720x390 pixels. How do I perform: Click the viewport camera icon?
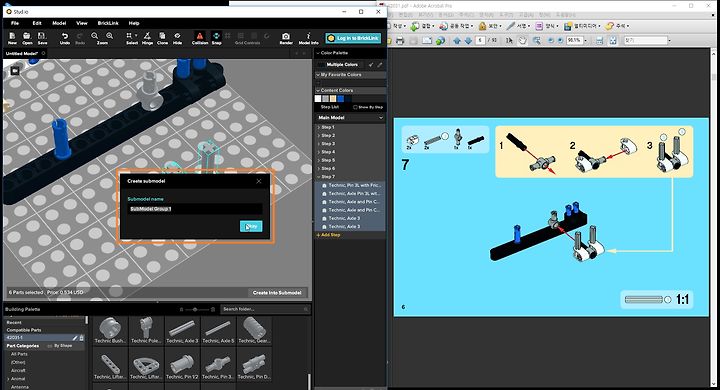click(15, 70)
